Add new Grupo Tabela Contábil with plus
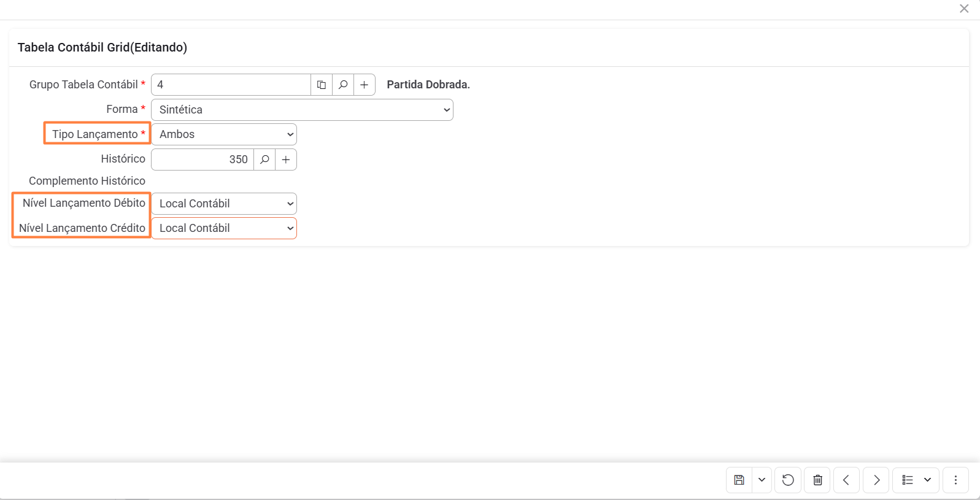 pyautogui.click(x=365, y=85)
